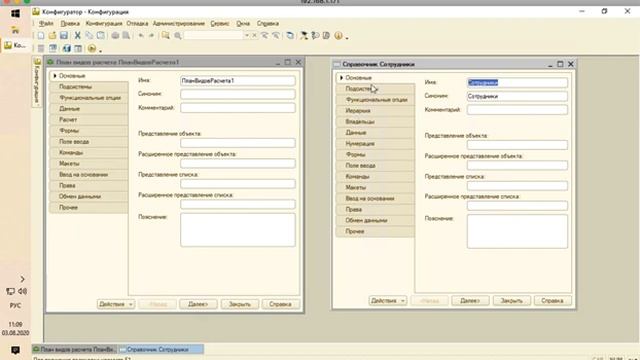
Task: Start debugging with the yellow play icon
Action: click(x=92, y=49)
